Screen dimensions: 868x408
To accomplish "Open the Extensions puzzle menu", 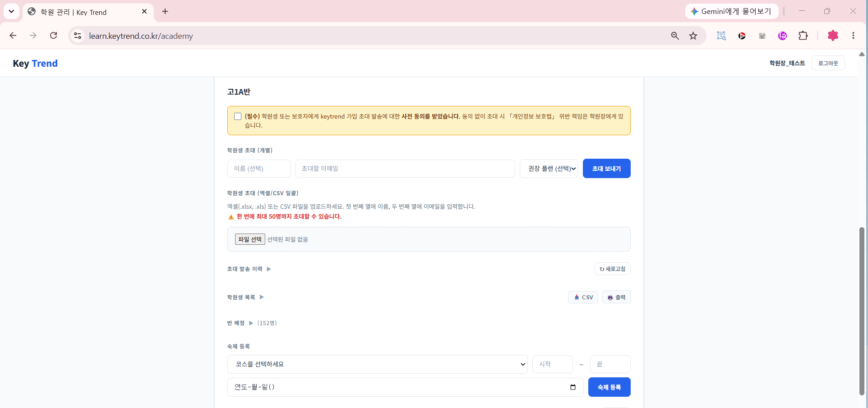I will tap(803, 36).
